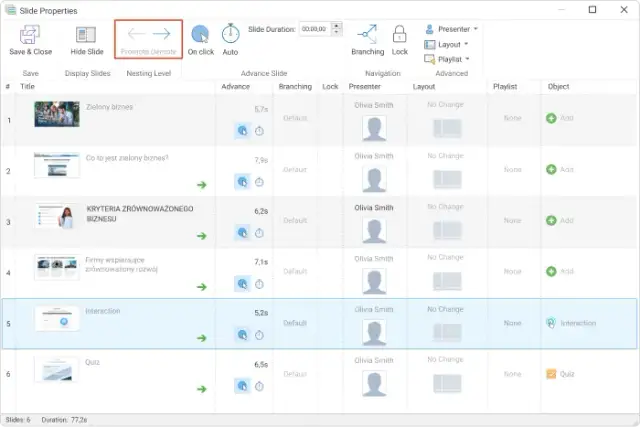This screenshot has height=427, width=640.
Task: Expand the Layout dropdown menu
Action: [447, 44]
